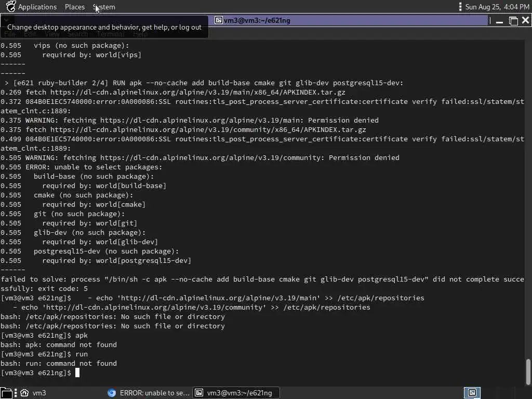Click the show desktop icon in the bottom panel
Viewport: 532px width, 399px height.
coord(6,393)
